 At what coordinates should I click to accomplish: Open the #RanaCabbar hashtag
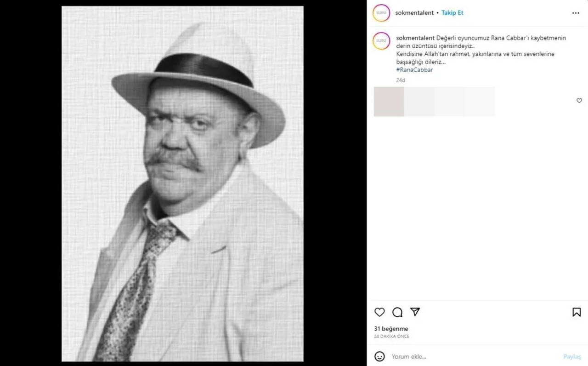coord(414,70)
